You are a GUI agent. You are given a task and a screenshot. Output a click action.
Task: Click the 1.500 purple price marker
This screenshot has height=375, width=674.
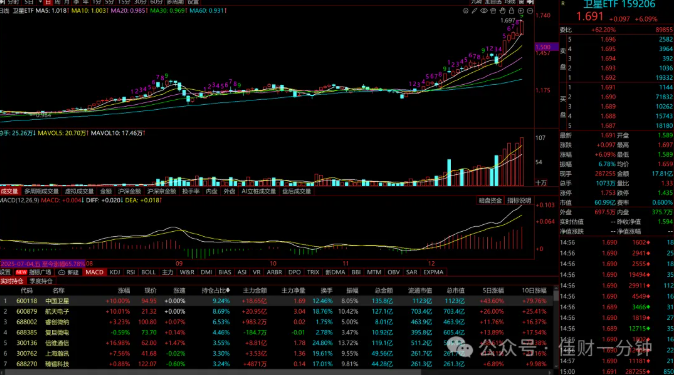(546, 47)
